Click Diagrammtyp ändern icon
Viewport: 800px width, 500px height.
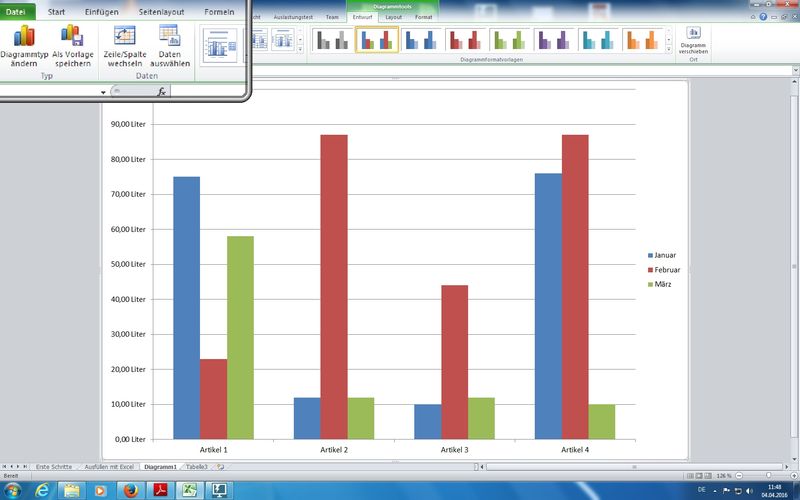[x=24, y=36]
